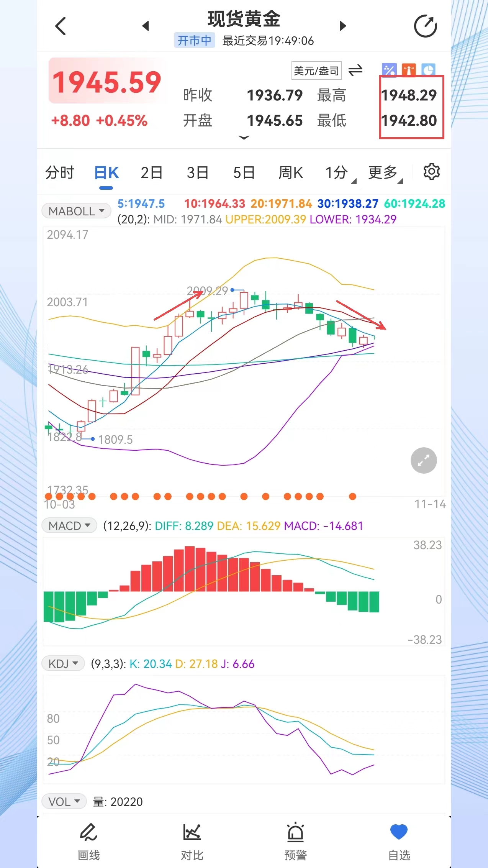Tap the DEA: 15.629 value
The image size is (488, 868).
pyautogui.click(x=249, y=526)
